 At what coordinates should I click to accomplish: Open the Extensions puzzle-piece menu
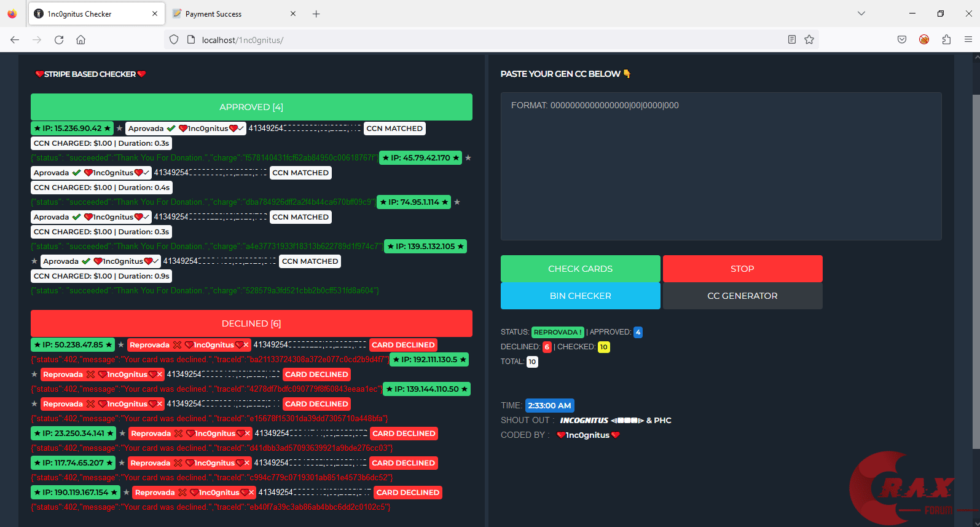[946, 40]
